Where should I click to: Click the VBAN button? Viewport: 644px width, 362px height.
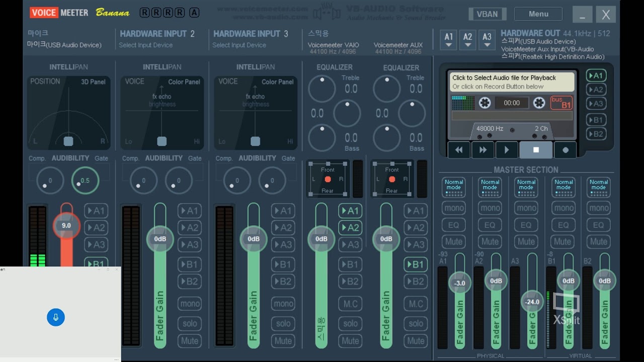pyautogui.click(x=487, y=14)
